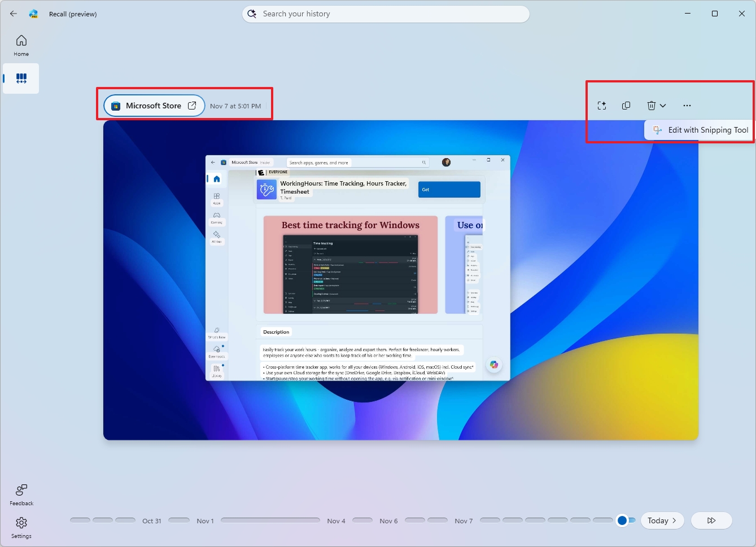
Task: Open Recall Settings
Action: (21, 527)
